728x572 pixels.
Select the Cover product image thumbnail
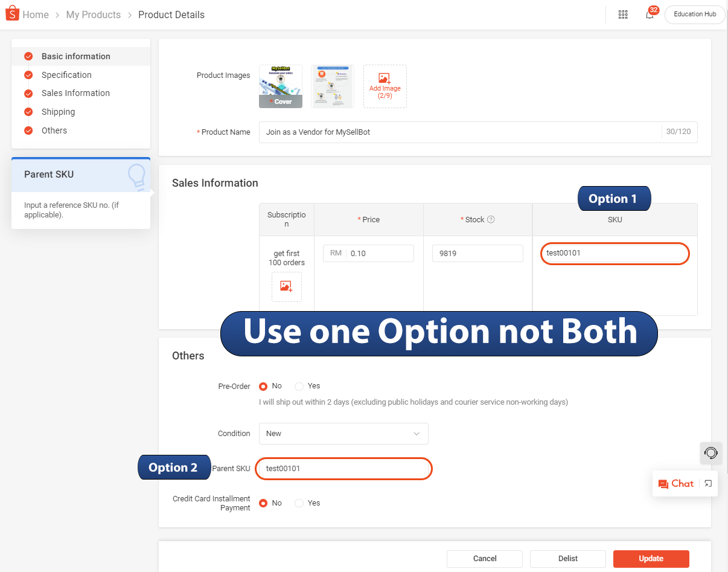click(281, 86)
